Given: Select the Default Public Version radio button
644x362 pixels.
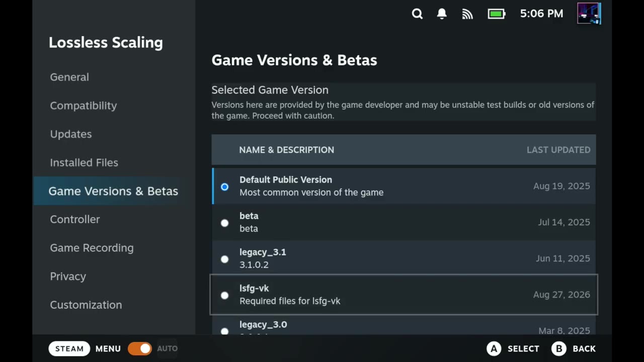Looking at the screenshot, I should [224, 187].
